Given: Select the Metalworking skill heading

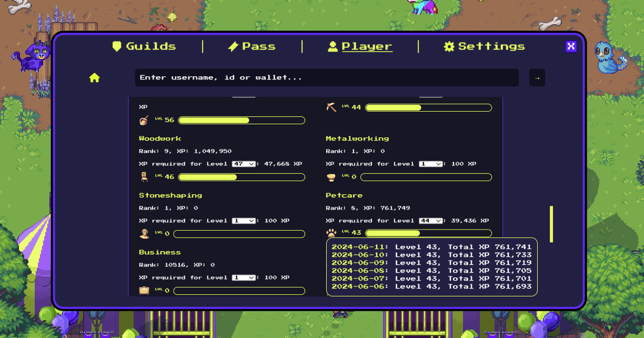Looking at the screenshot, I should pos(357,139).
